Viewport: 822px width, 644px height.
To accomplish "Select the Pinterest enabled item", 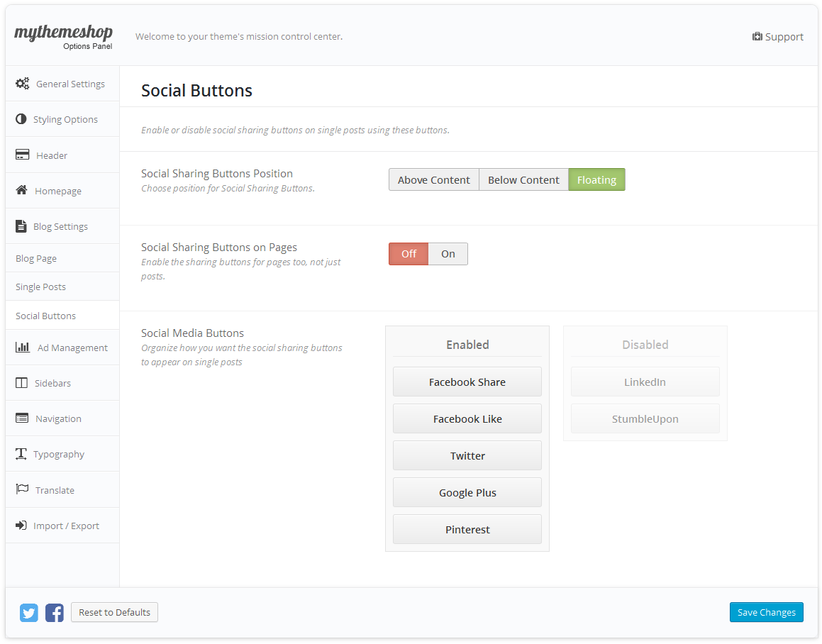I will (x=467, y=529).
